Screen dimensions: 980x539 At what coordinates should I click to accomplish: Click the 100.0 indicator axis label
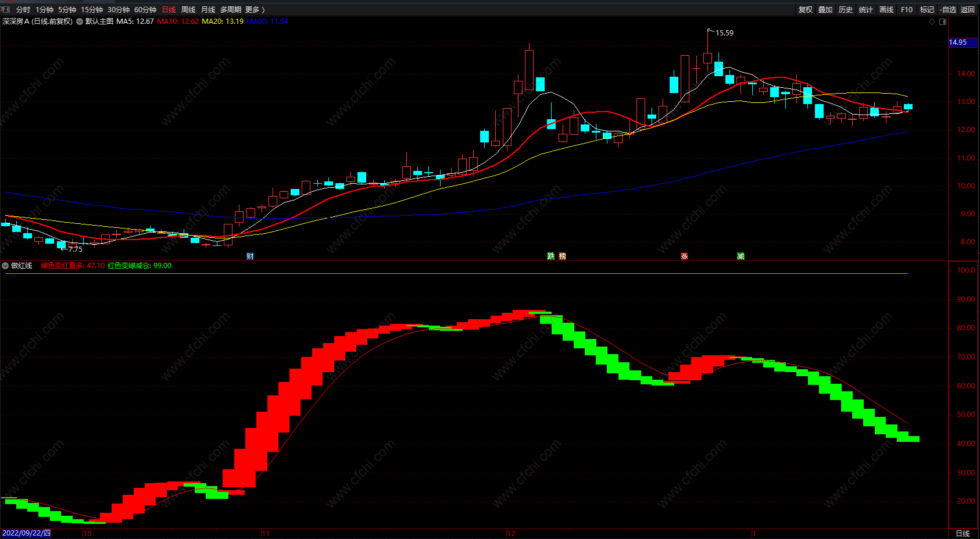[966, 270]
